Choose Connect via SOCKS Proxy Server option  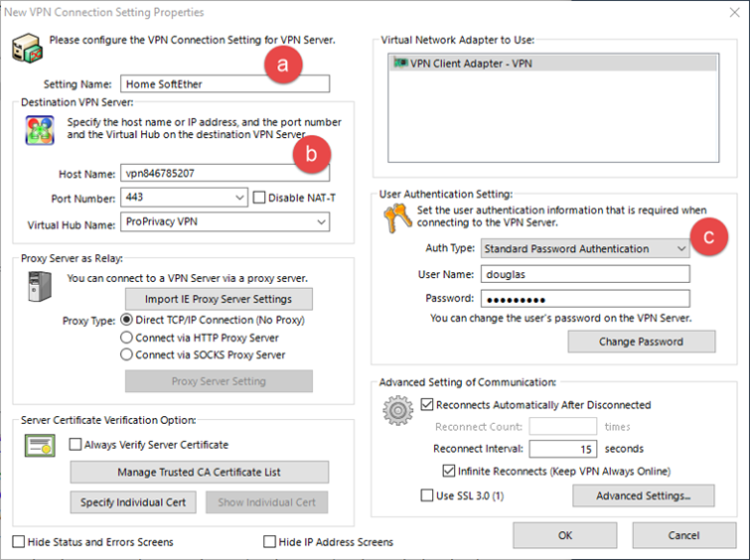[126, 354]
